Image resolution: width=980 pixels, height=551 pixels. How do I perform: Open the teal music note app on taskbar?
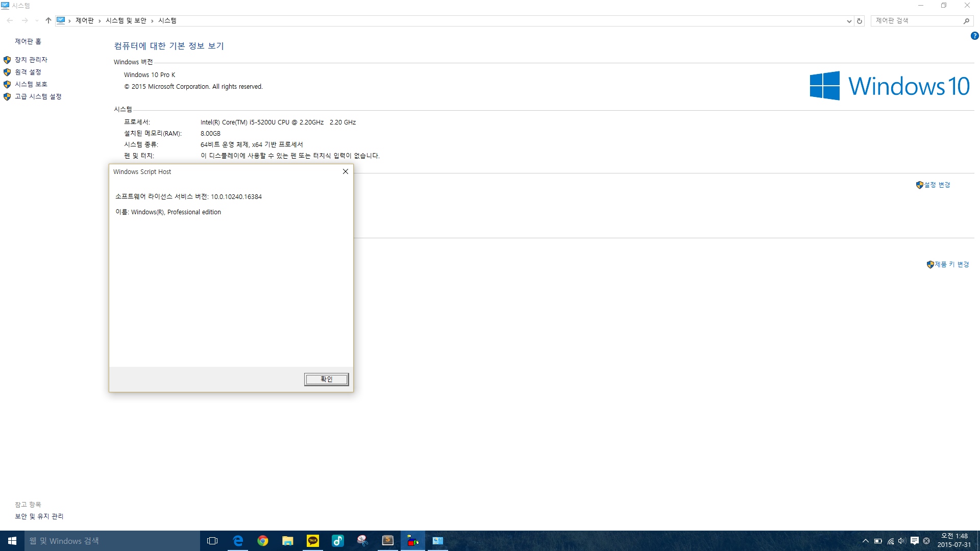(338, 541)
